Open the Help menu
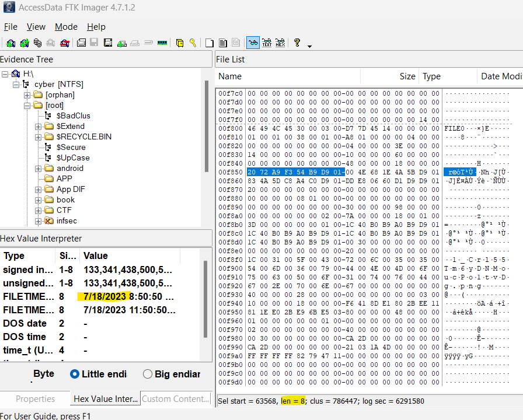523x420 pixels. [96, 27]
